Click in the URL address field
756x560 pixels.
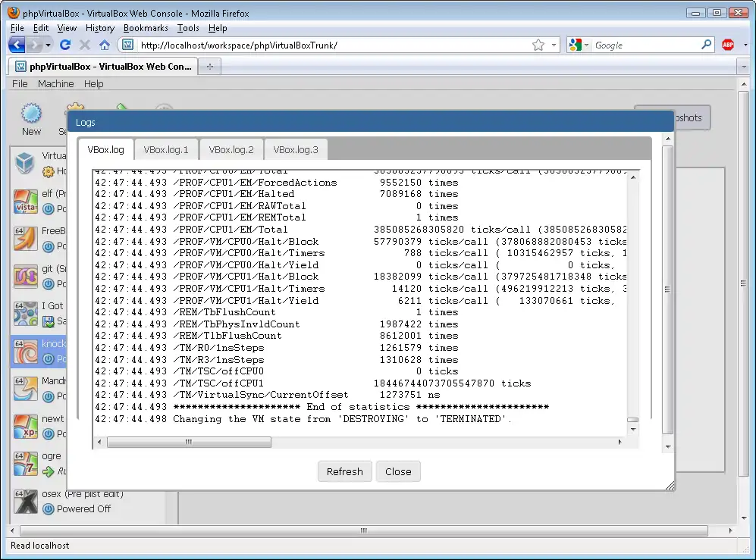click(333, 45)
